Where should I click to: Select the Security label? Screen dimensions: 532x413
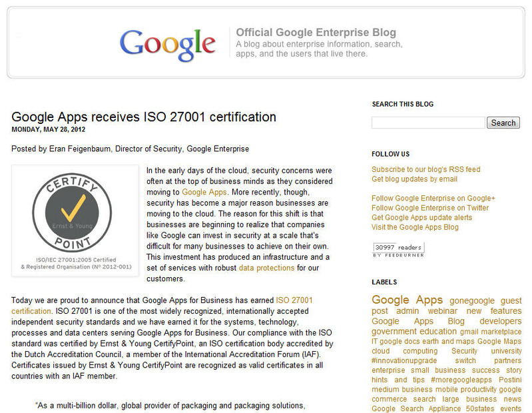[464, 351]
